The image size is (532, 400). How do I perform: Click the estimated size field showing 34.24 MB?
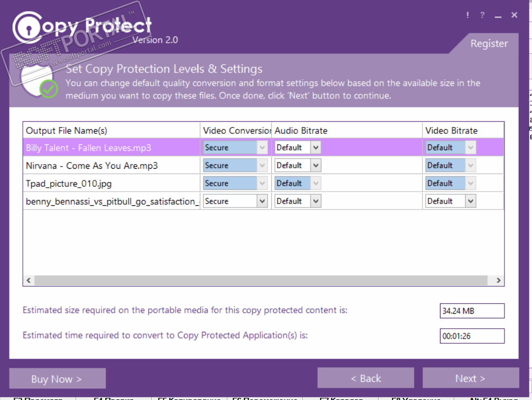pyautogui.click(x=472, y=311)
